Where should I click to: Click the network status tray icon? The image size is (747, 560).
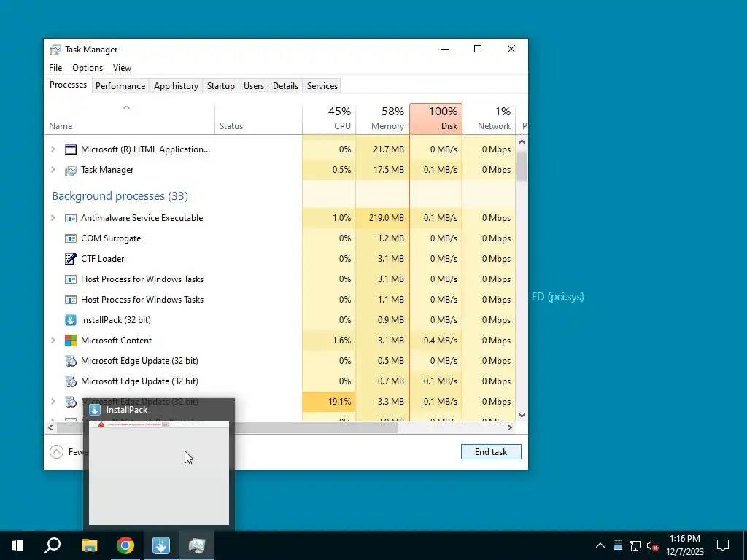click(635, 545)
